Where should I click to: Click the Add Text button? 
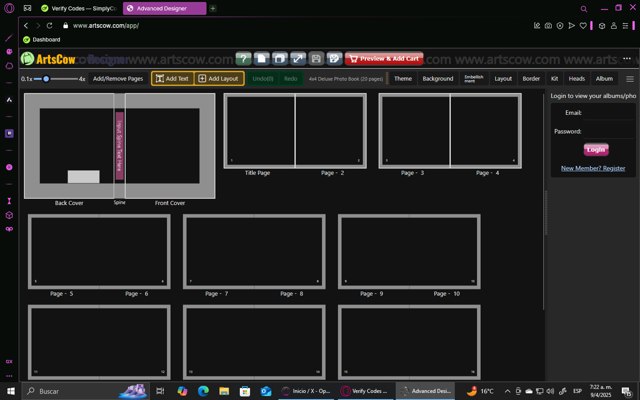click(172, 79)
